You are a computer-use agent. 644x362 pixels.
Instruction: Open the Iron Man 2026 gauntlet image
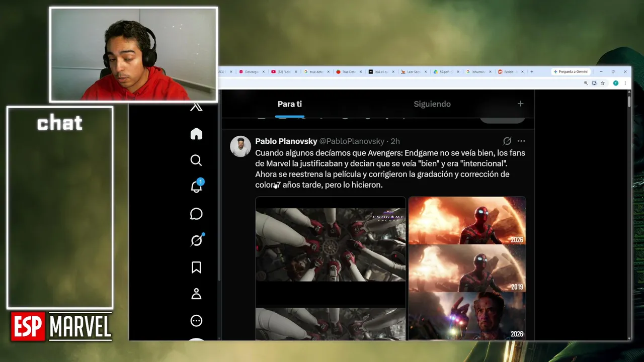(467, 316)
